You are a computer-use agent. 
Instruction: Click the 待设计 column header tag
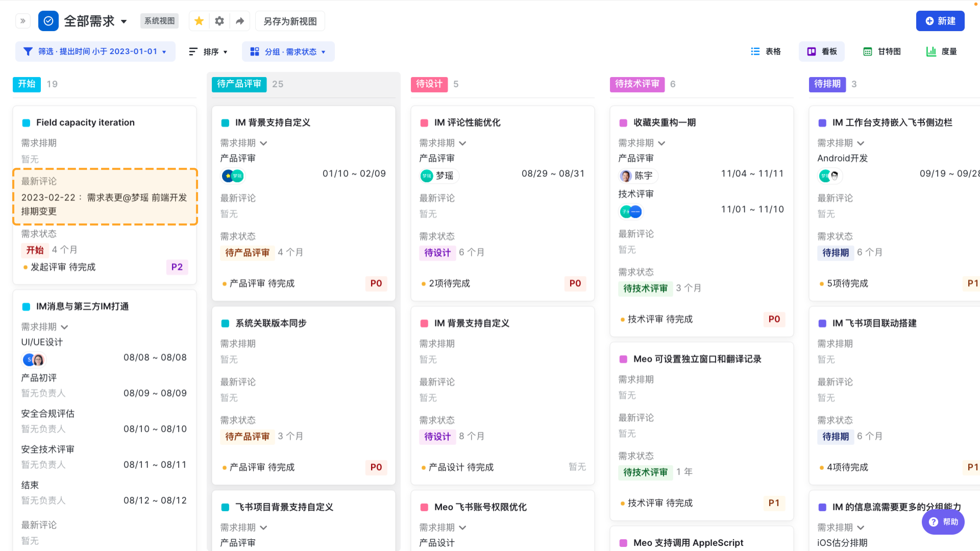tap(429, 84)
